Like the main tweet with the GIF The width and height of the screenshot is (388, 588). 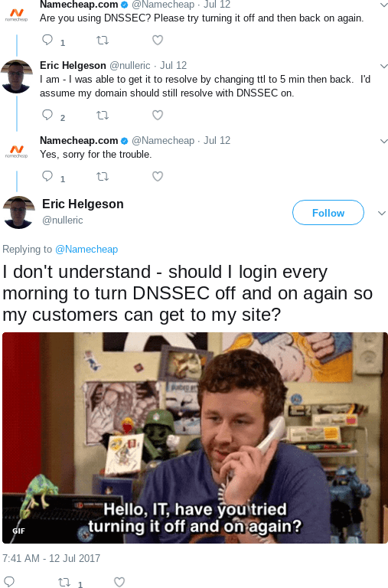[x=119, y=582]
